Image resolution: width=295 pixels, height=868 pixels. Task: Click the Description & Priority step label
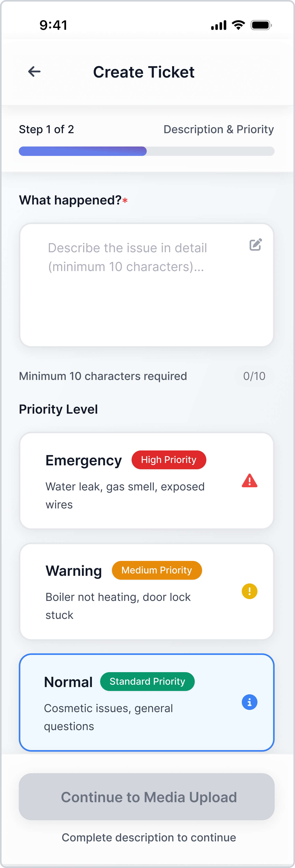(x=219, y=129)
